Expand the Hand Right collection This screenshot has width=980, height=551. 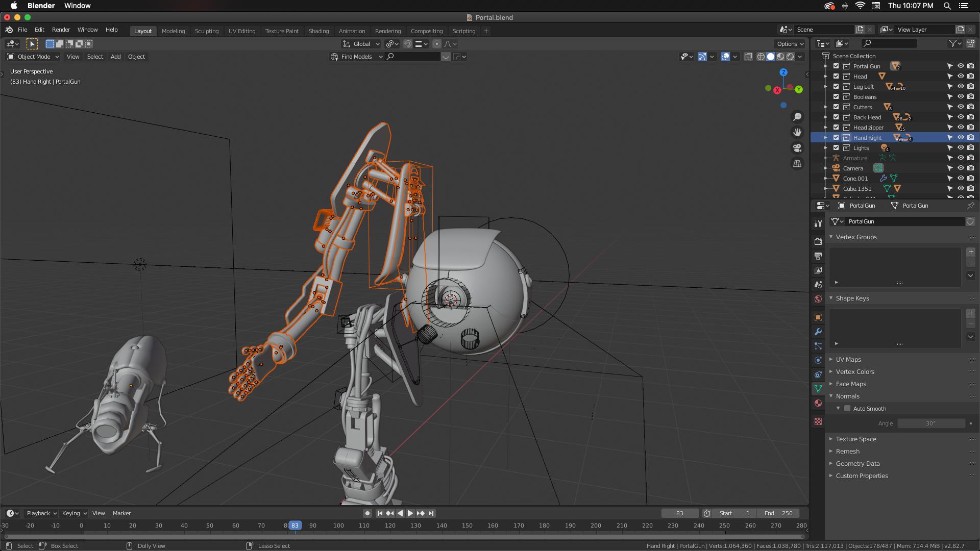(826, 138)
